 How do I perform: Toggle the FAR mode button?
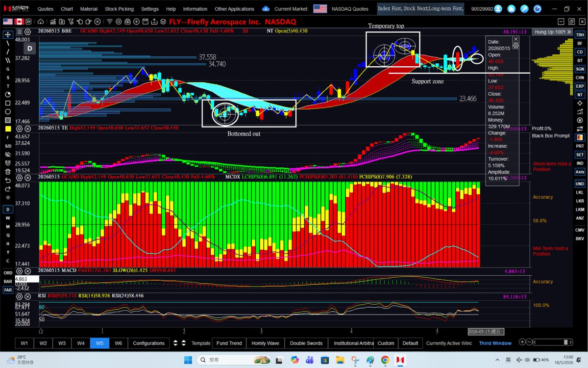click(x=8, y=290)
